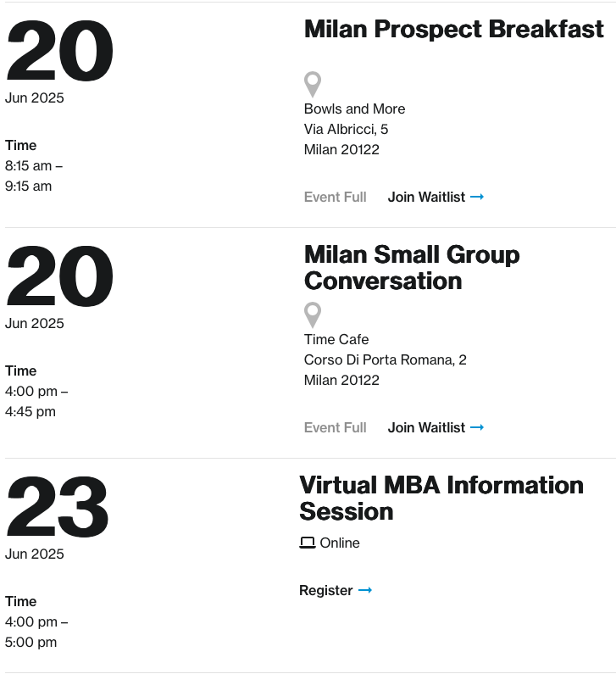The width and height of the screenshot is (616, 674).
Task: Click the laptop icon beside Online
Action: (307, 543)
